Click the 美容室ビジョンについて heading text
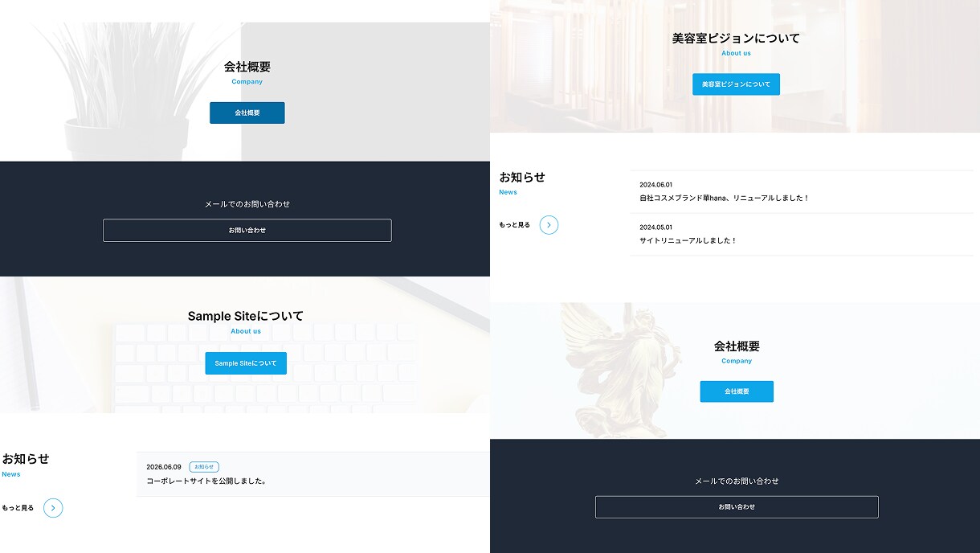The image size is (980, 553). 736,38
